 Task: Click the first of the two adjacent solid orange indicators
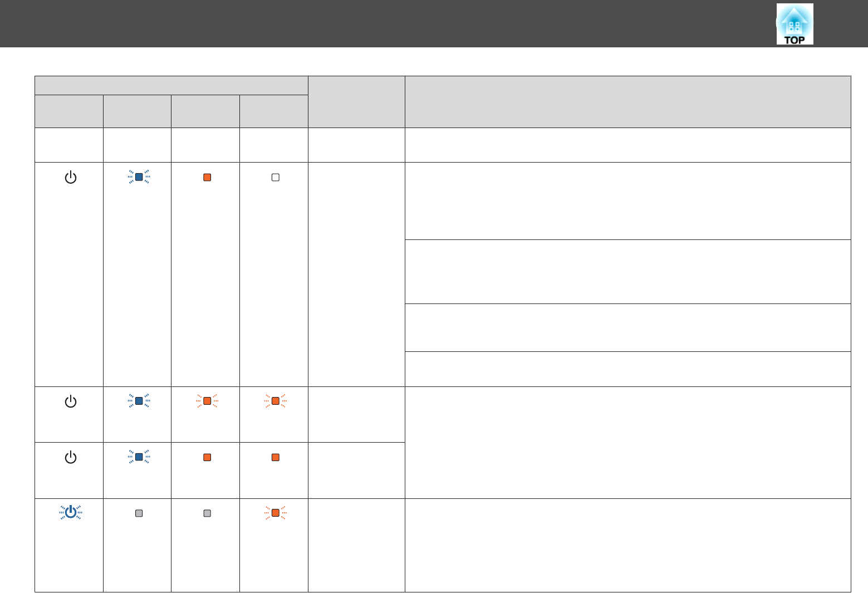pos(207,457)
